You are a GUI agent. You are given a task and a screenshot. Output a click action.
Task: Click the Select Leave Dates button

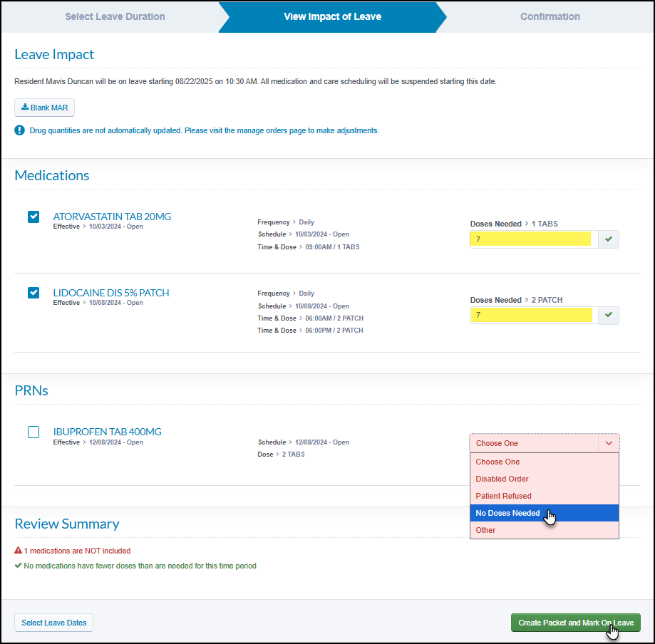click(54, 623)
